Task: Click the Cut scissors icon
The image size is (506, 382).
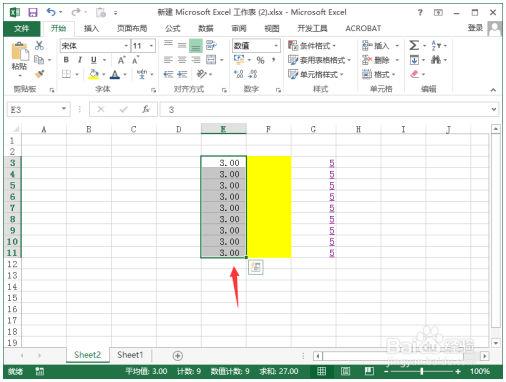Action: click(39, 45)
